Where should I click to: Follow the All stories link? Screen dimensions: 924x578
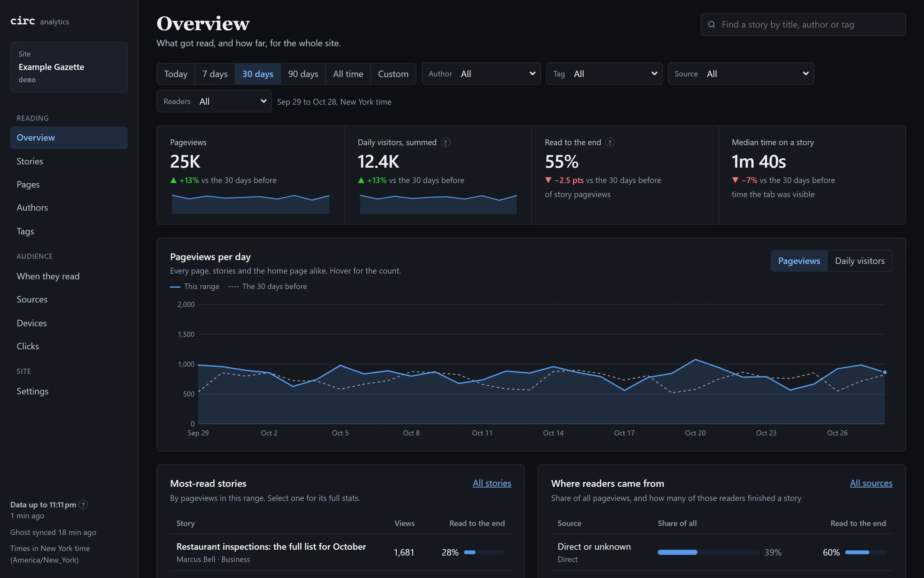[492, 483]
